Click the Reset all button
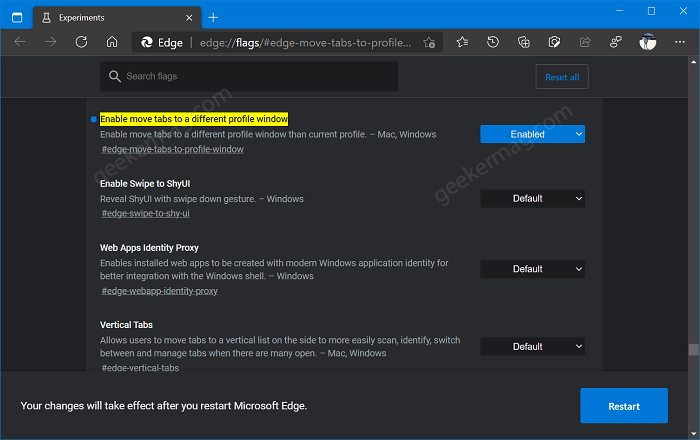The width and height of the screenshot is (700, 440). coord(562,77)
